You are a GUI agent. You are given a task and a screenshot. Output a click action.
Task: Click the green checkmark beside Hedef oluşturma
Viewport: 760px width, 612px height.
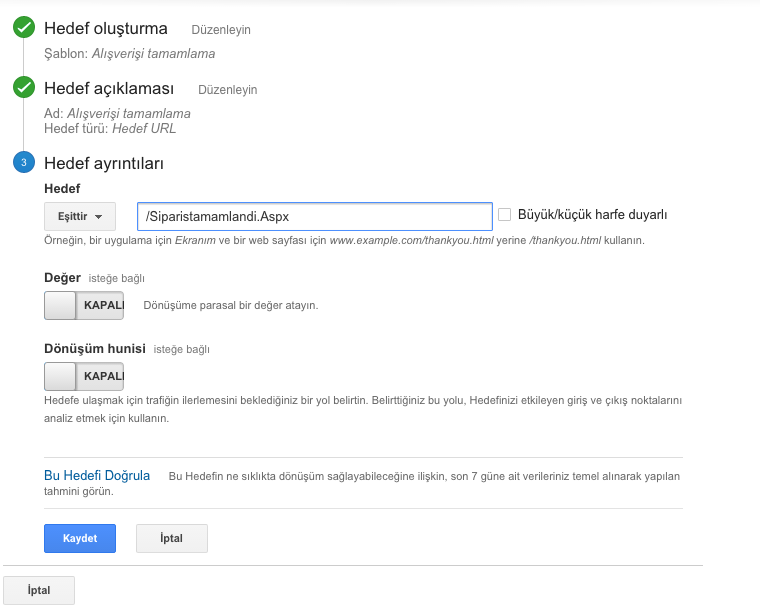pos(24,27)
